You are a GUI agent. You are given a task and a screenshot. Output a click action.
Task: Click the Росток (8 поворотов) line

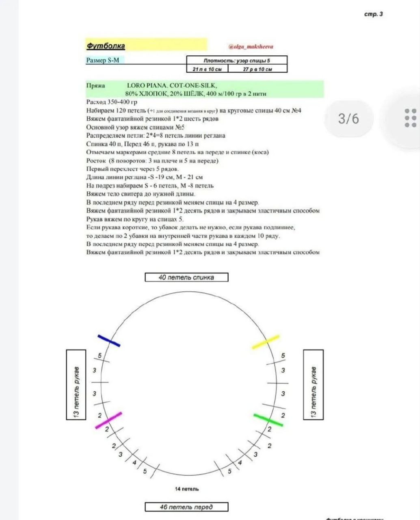pyautogui.click(x=152, y=160)
